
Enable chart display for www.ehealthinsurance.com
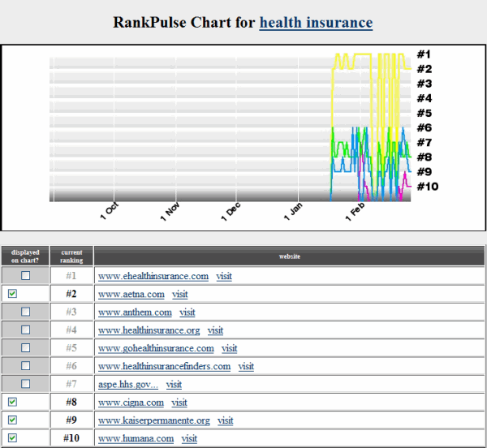(25, 276)
